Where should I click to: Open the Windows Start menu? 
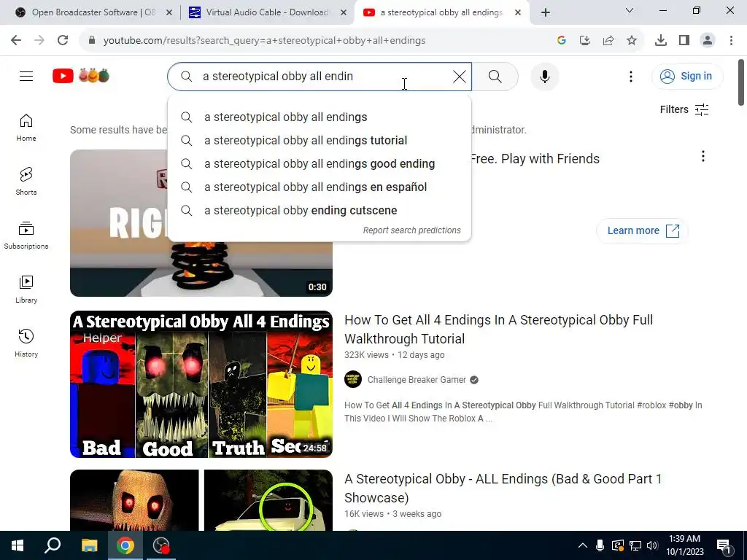tap(18, 545)
